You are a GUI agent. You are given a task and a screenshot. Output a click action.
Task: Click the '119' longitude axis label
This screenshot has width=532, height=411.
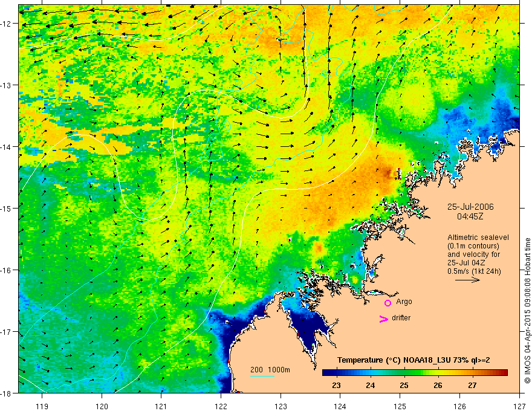[x=42, y=406]
